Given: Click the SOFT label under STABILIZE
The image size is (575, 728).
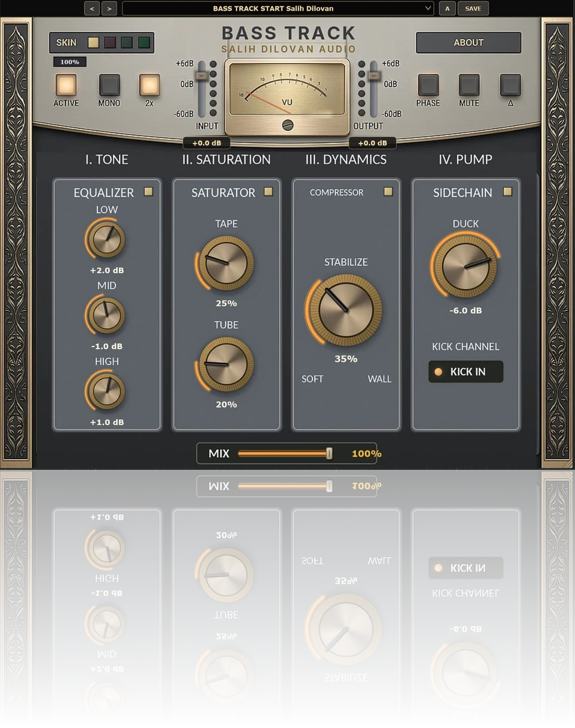Looking at the screenshot, I should (x=312, y=379).
